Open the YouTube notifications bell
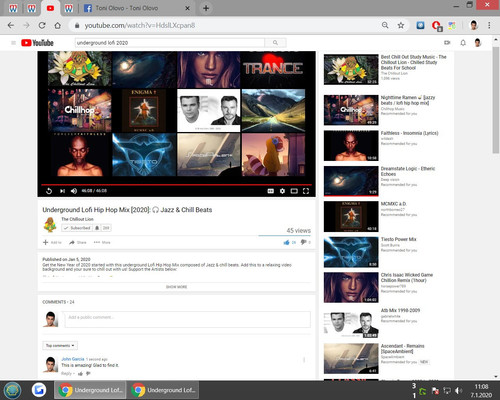 [463, 43]
